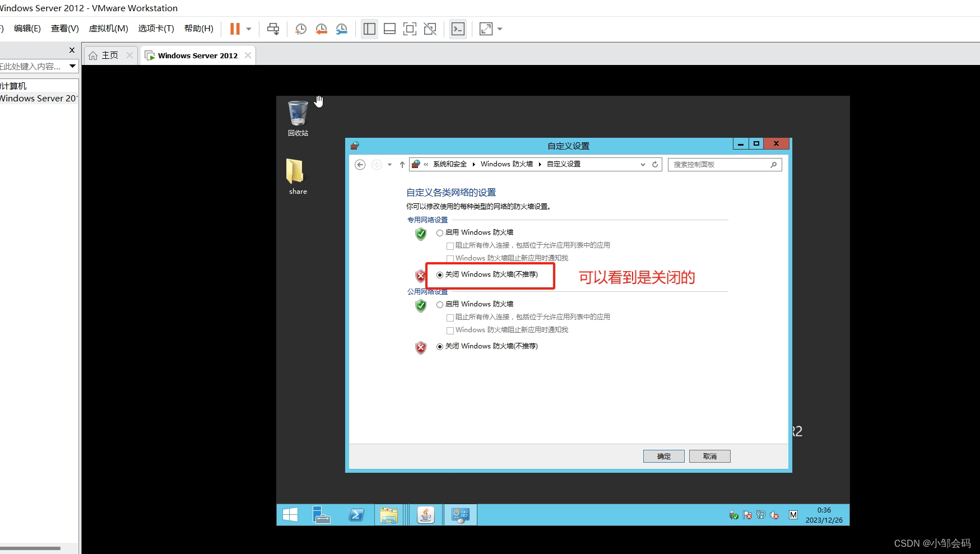
Task: Close the library side panel
Action: 72,50
